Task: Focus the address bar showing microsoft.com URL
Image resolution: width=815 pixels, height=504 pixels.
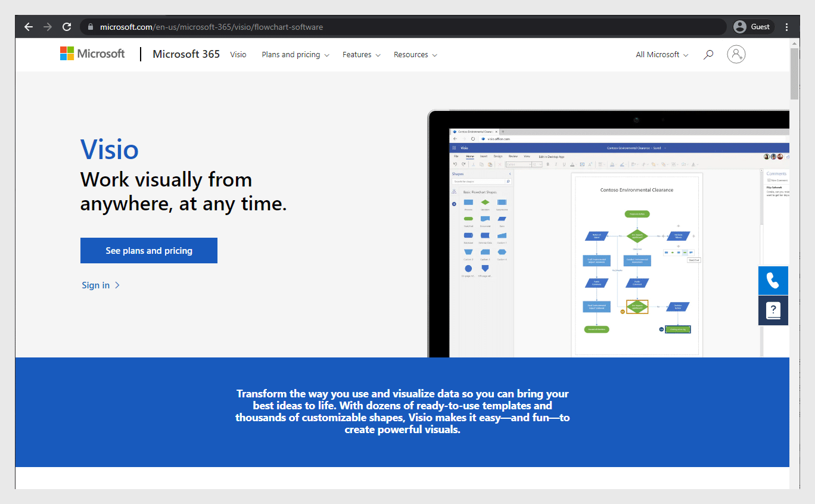Action: [x=403, y=27]
